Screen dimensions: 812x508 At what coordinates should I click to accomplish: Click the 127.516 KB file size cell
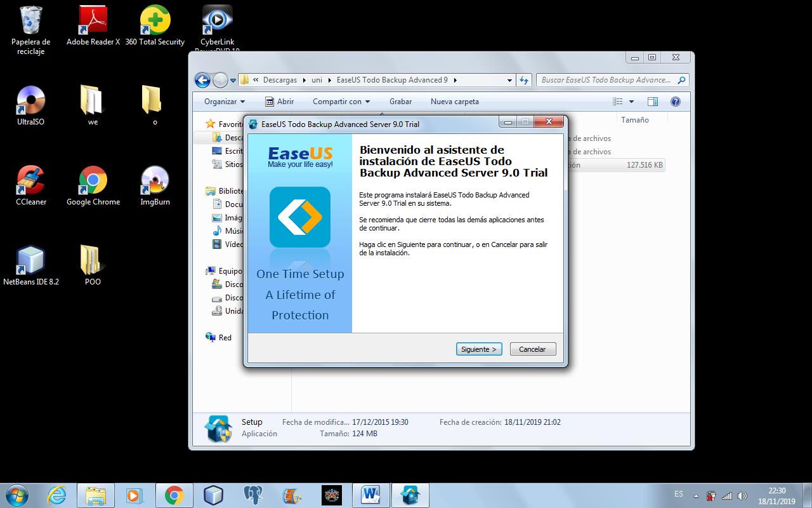(x=645, y=165)
